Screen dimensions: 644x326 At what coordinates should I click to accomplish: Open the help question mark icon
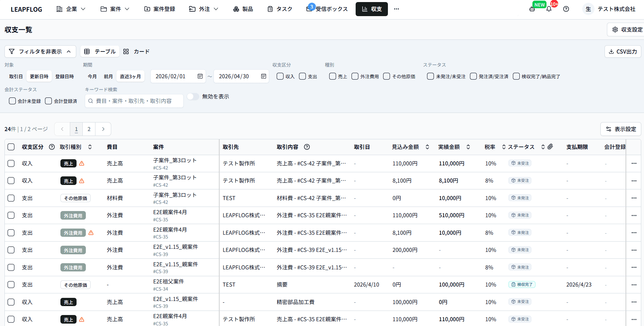coord(566,9)
